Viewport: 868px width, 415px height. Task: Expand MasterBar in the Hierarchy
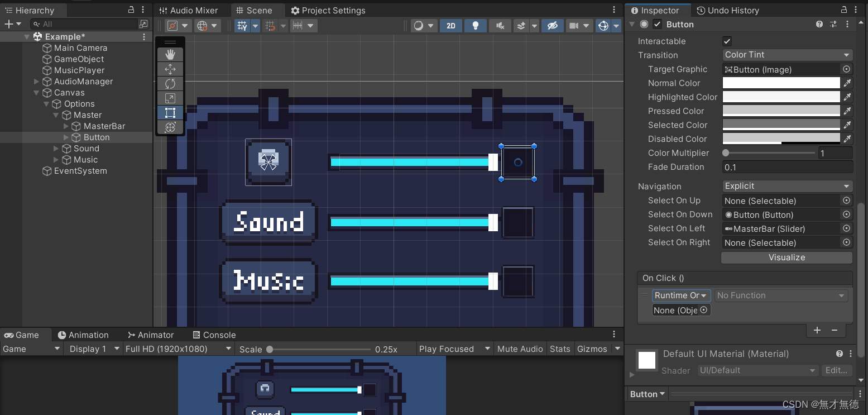point(66,126)
